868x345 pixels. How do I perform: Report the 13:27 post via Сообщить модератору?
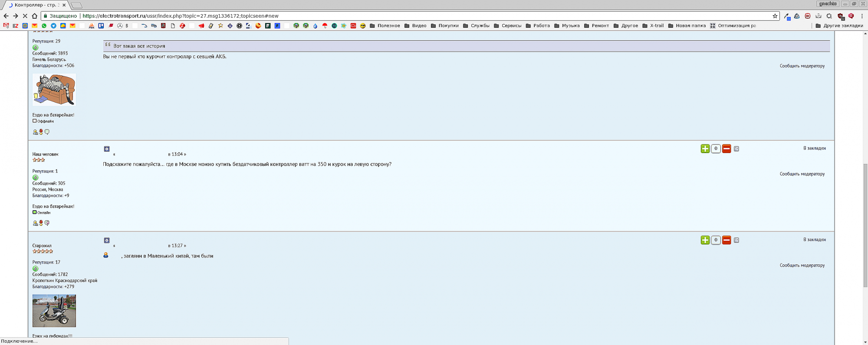802,265
